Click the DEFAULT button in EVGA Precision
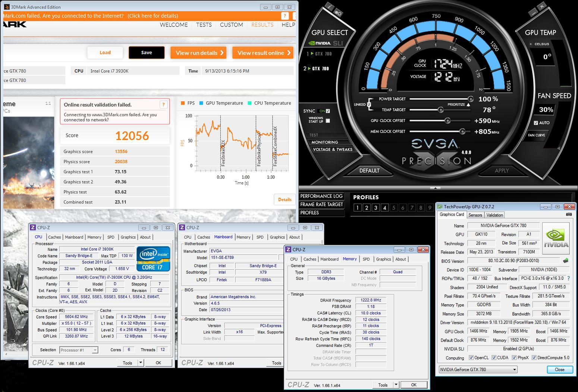Image resolution: width=578 pixels, height=392 pixels. (369, 170)
